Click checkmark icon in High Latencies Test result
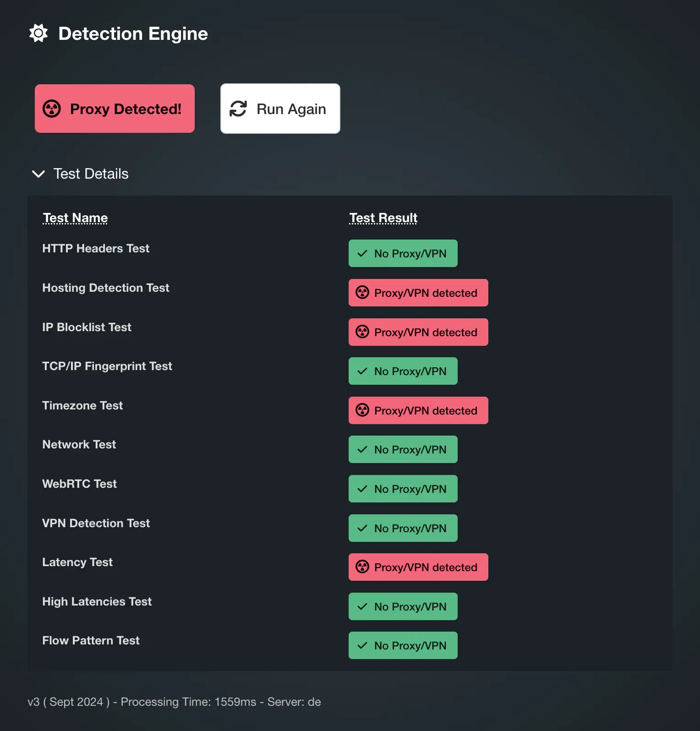Screen dimensions: 700x731 pyautogui.click(x=362, y=606)
